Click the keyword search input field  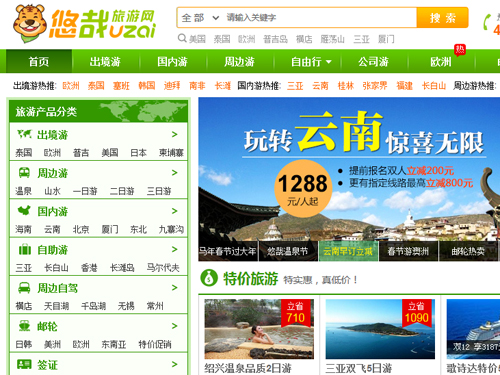coord(320,18)
